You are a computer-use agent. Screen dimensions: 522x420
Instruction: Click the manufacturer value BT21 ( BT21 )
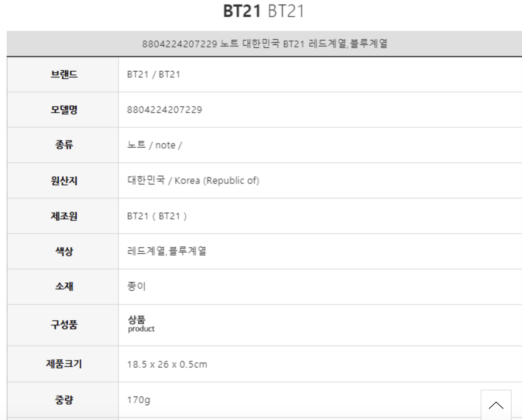point(157,216)
